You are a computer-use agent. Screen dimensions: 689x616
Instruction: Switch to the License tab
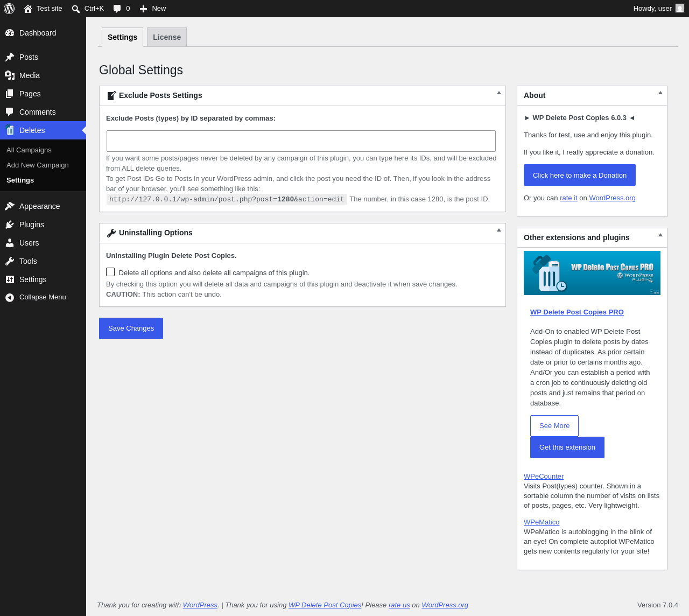[167, 37]
